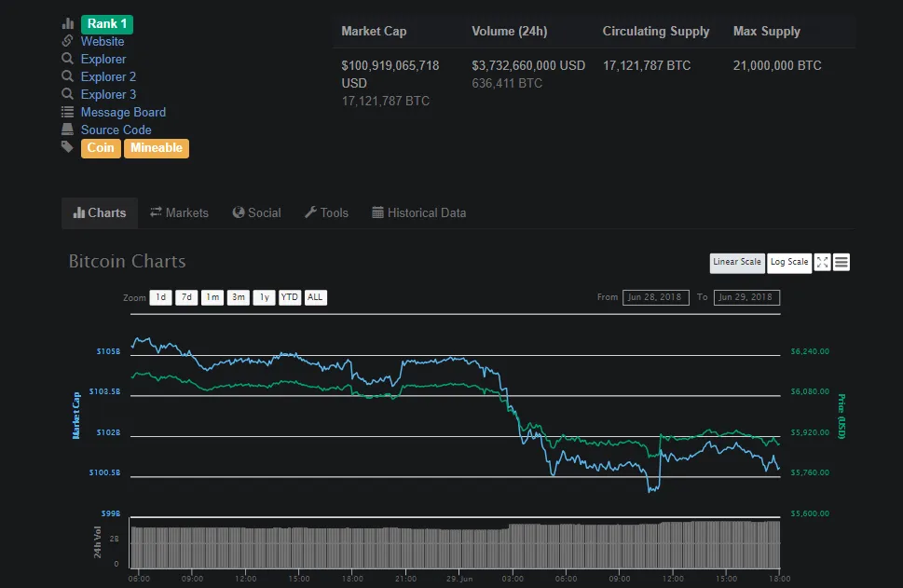Click the Price (USD) axis title
Image resolution: width=903 pixels, height=588 pixels.
(841, 417)
